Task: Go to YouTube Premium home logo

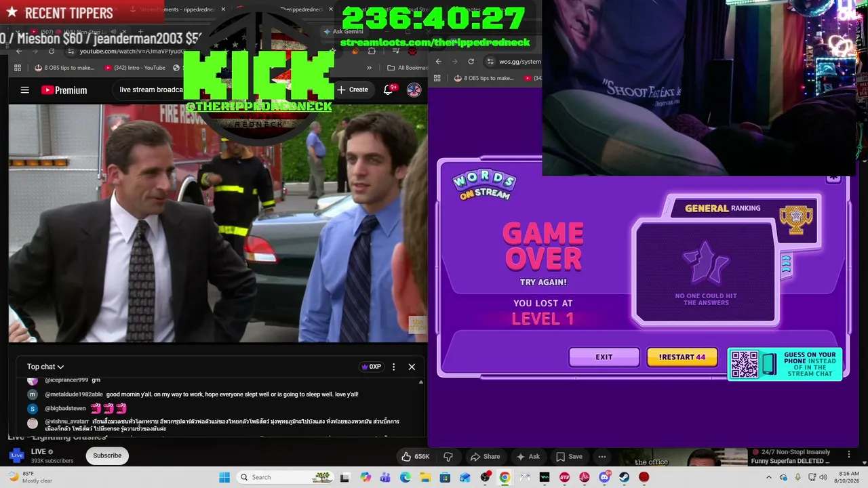Action: [64, 90]
